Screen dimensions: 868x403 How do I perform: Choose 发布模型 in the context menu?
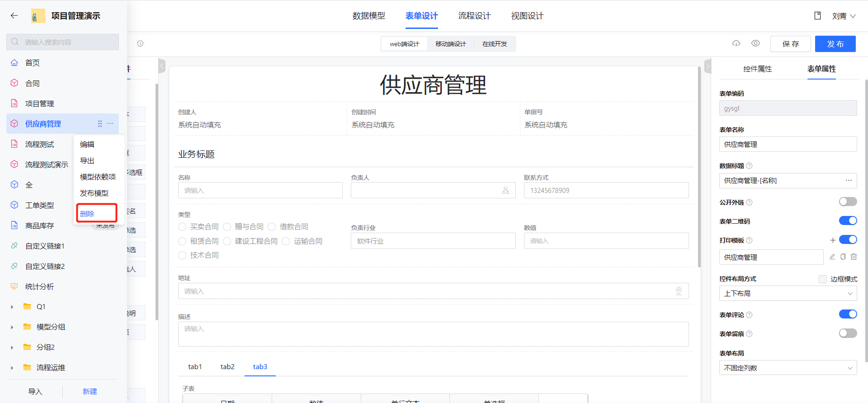94,193
